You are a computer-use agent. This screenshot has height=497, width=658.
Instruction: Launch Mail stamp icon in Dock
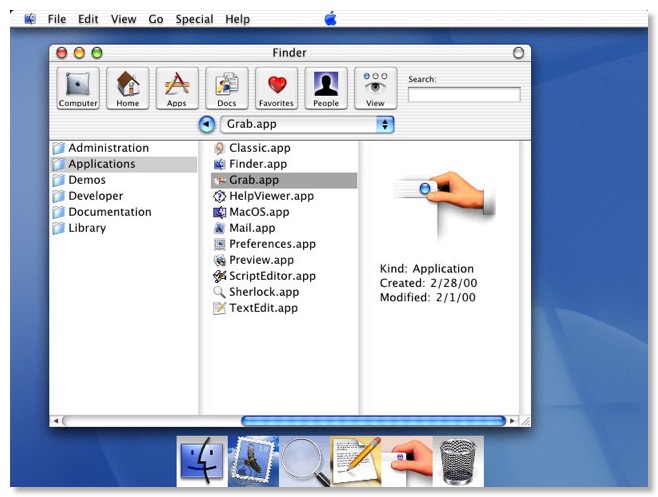[253, 461]
